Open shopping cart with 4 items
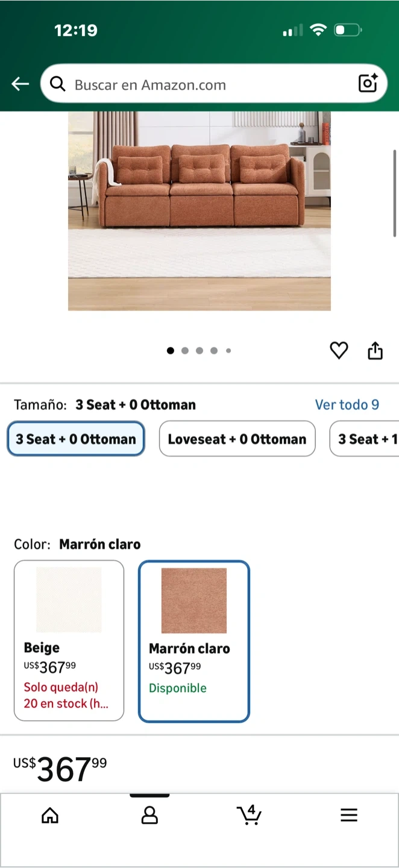The height and width of the screenshot is (868, 399). point(249,815)
